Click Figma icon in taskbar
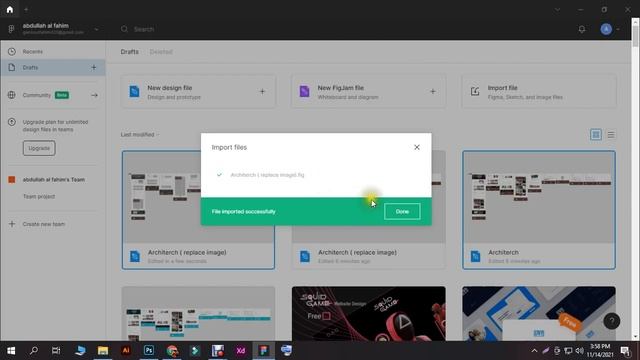This screenshot has width=640, height=360. 264,351
